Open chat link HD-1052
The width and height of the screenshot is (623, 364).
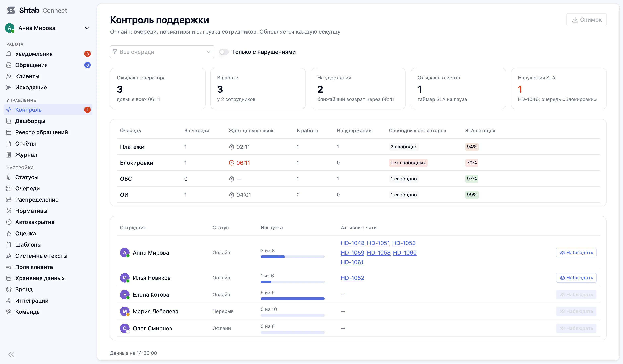pos(352,278)
